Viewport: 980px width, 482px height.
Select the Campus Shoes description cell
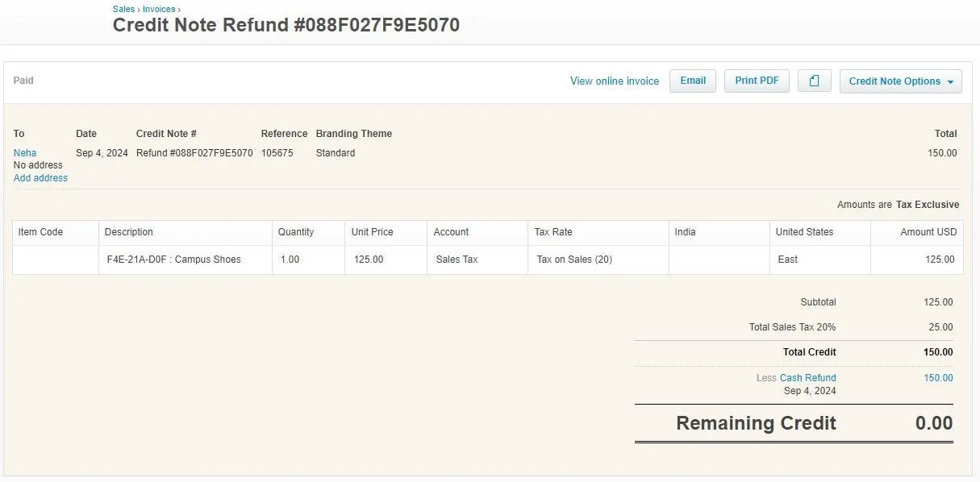185,260
